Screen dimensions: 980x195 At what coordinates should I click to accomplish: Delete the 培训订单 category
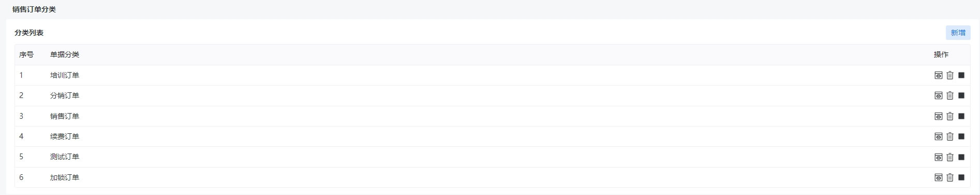click(950, 75)
